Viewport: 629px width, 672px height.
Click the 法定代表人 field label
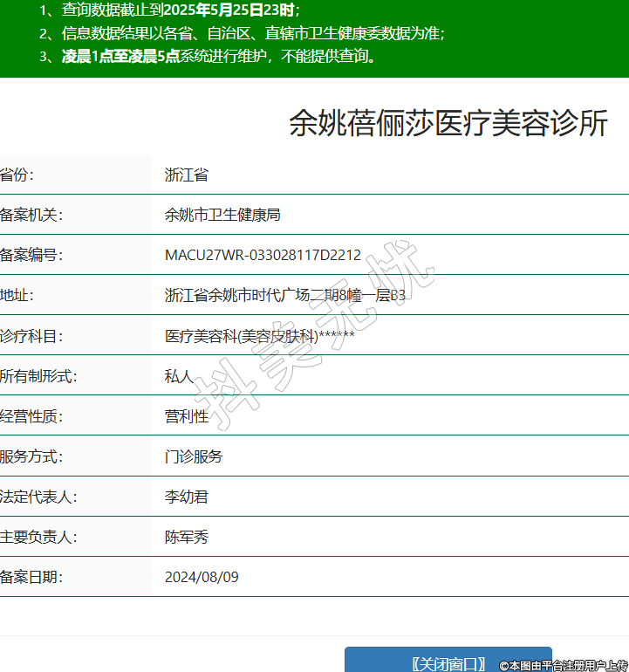point(38,497)
